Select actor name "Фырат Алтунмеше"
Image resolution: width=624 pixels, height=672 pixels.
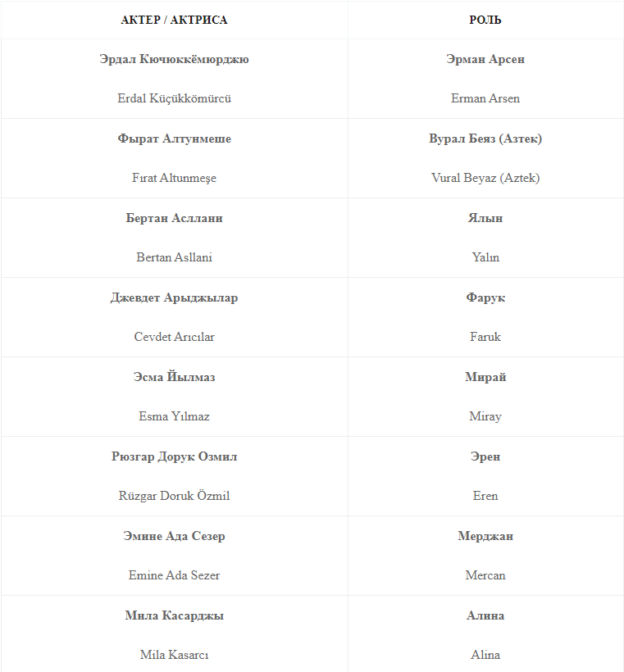tap(174, 138)
